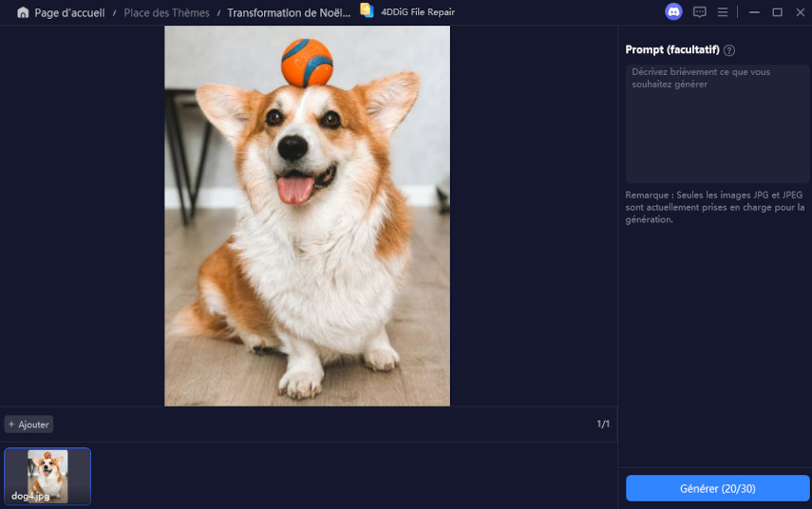The width and height of the screenshot is (812, 509).
Task: Click the 4DDiG File Repair logo icon
Action: 368,10
